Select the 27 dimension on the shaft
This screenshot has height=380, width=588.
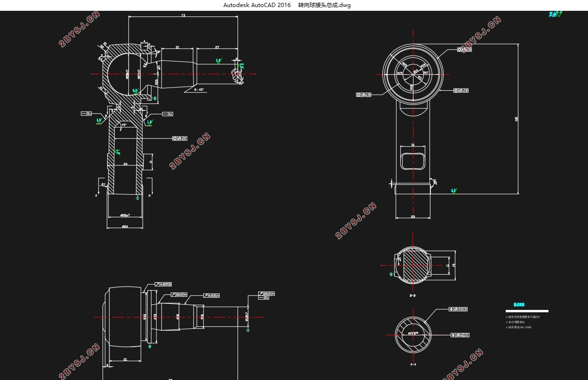click(x=217, y=47)
